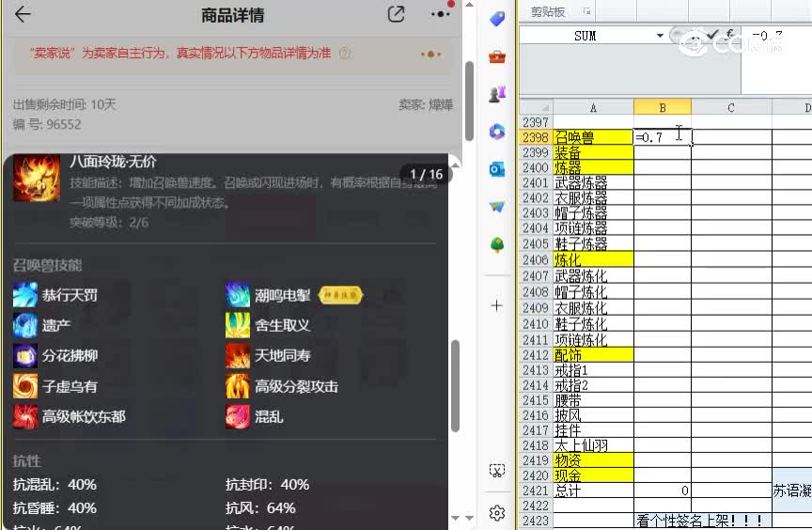
Task: Expand the orange dots in notice banner
Action: pyautogui.click(x=430, y=54)
